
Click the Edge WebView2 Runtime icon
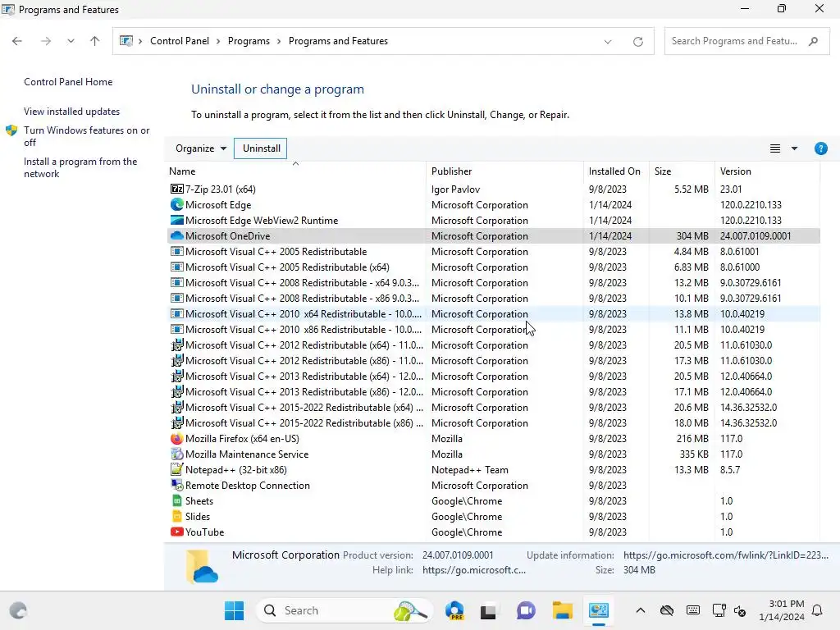177,220
